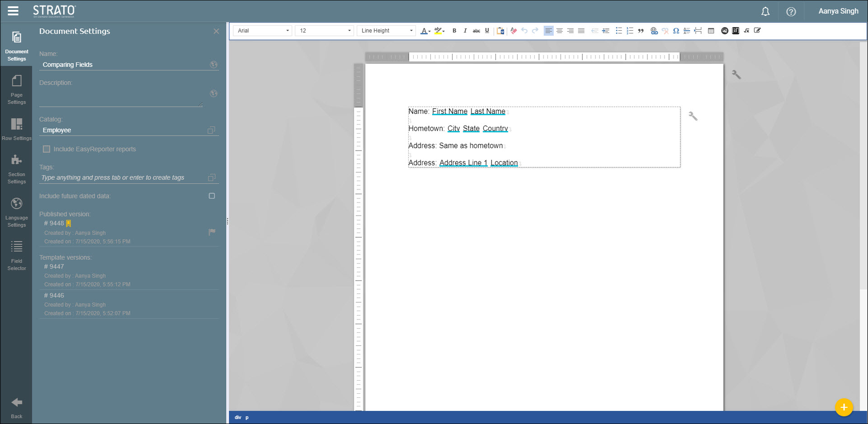The width and height of the screenshot is (868, 424).
Task: Open the Line Height dropdown
Action: click(x=387, y=31)
